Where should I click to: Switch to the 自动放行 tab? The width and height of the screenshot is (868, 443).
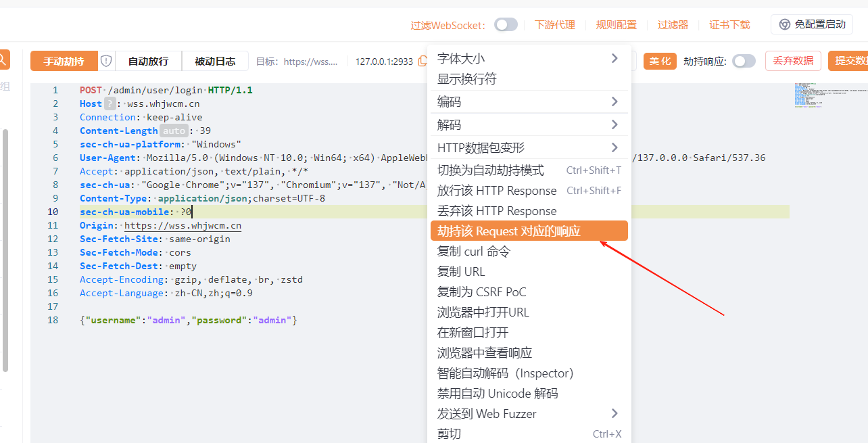click(148, 61)
